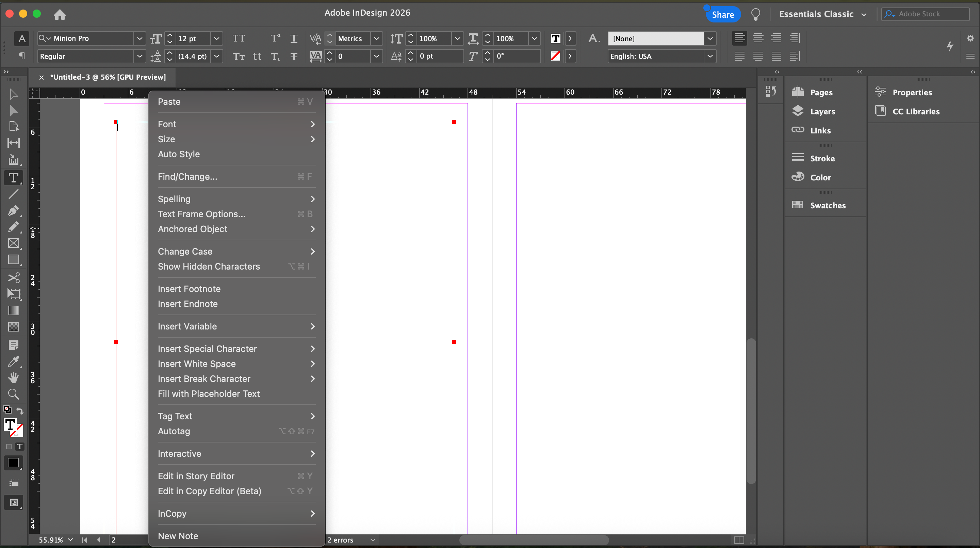Enable Strikethrough text formatting
980x548 pixels.
pos(294,56)
